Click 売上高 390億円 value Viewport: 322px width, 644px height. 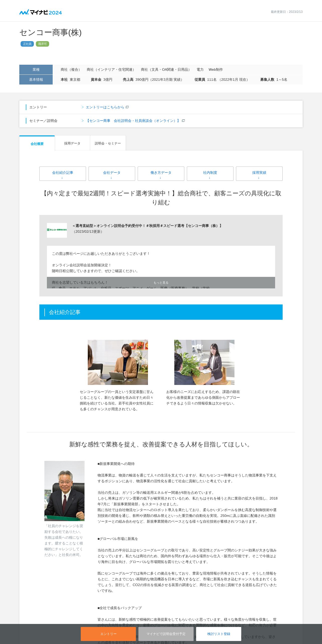(153, 79)
